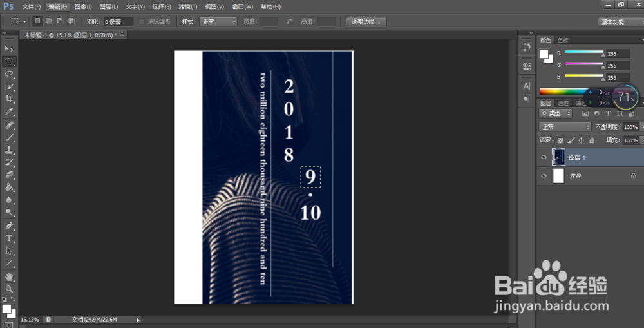
Task: Expand the collapsed toolbox double arrow
Action: pos(4,32)
